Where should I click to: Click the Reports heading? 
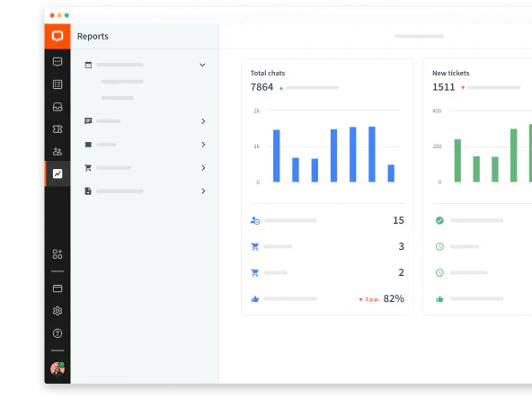pyautogui.click(x=93, y=36)
